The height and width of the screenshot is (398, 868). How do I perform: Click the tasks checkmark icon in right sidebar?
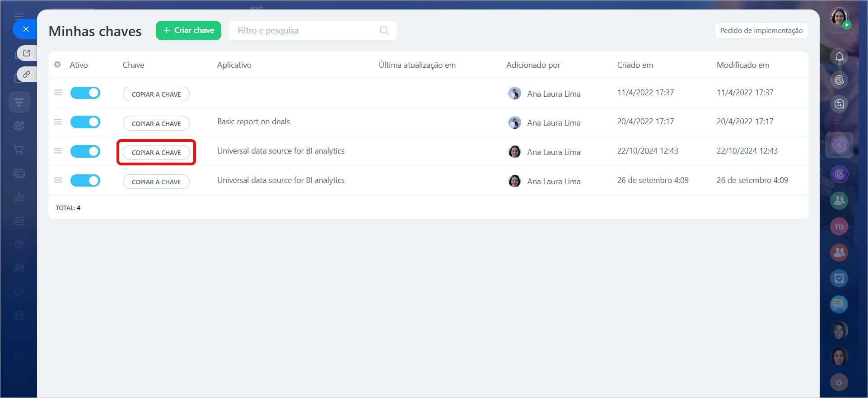click(x=839, y=278)
